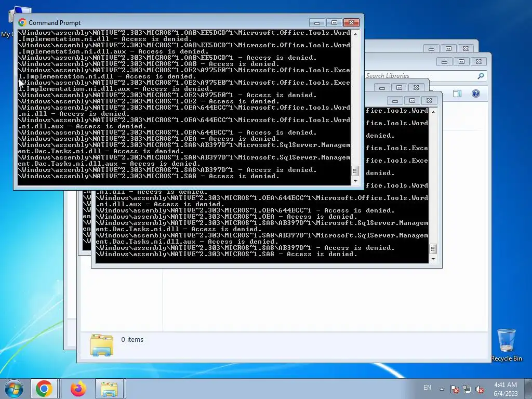Click the EN language indicator
Screen dimensions: 532x399
tap(427, 388)
